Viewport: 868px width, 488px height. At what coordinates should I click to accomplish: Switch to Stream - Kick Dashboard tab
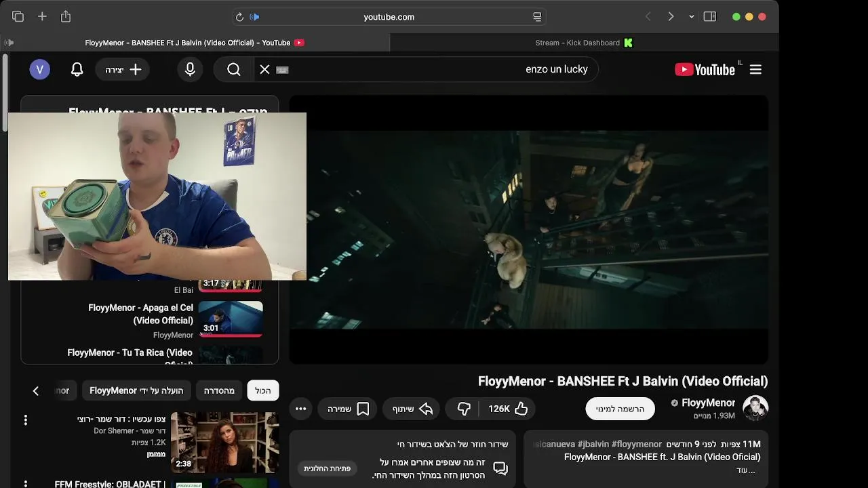tap(585, 43)
